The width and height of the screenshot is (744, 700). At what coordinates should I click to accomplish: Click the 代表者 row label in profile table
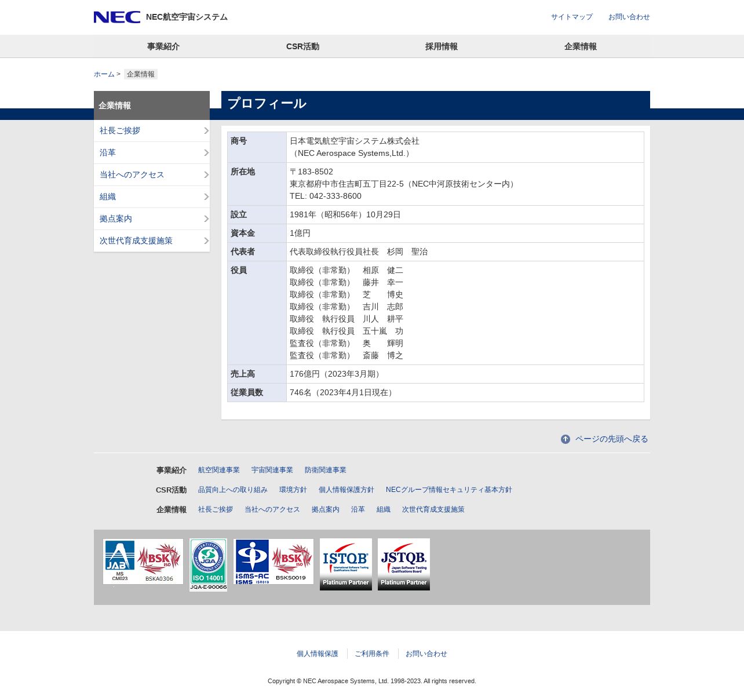257,252
